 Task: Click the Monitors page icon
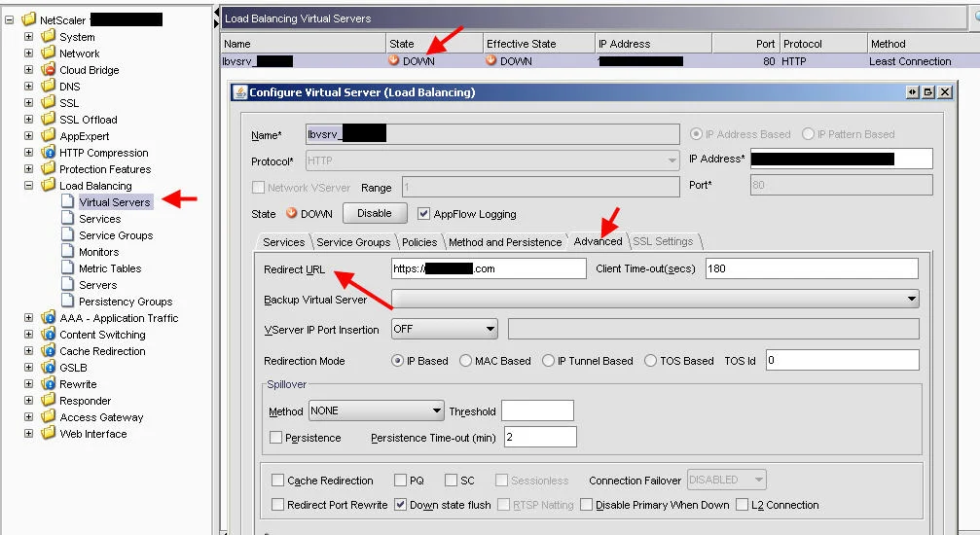[67, 251]
